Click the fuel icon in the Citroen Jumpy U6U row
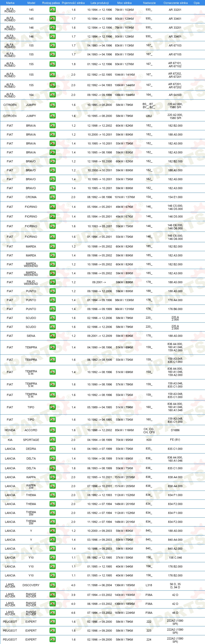Image resolution: width=205 pixels, height=644 pixels. [52, 116]
